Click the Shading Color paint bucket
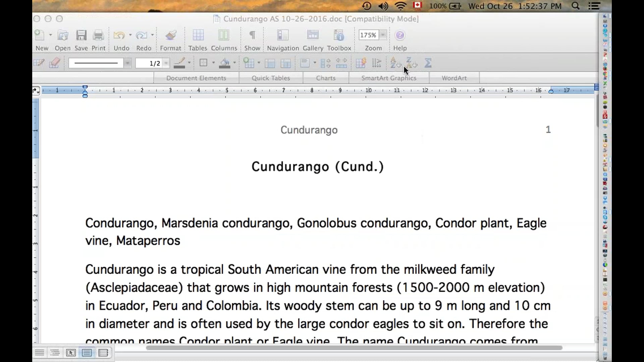 225,63
